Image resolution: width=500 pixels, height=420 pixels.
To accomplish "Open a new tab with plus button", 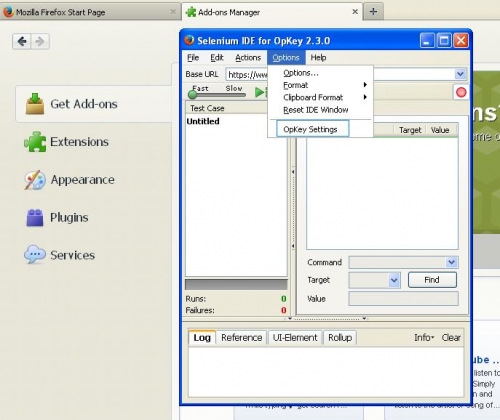I will [373, 12].
